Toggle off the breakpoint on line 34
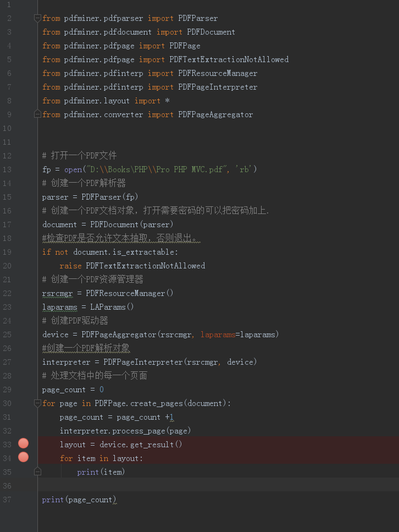This screenshot has width=399, height=532. (x=24, y=457)
